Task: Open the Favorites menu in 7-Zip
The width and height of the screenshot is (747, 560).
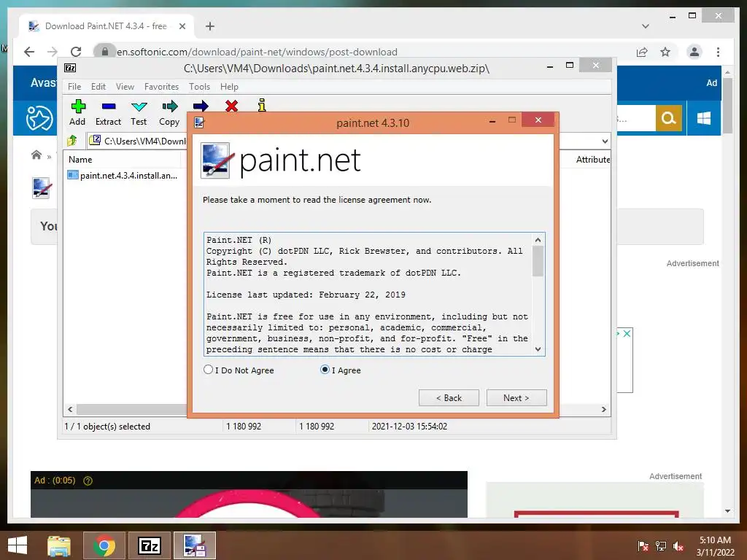Action: 161,87
